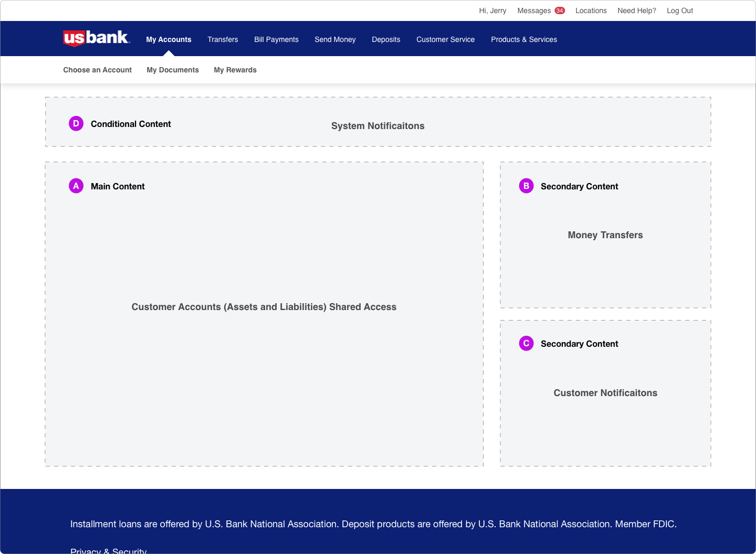The image size is (756, 554).
Task: Open the Transfers menu
Action: pos(223,39)
